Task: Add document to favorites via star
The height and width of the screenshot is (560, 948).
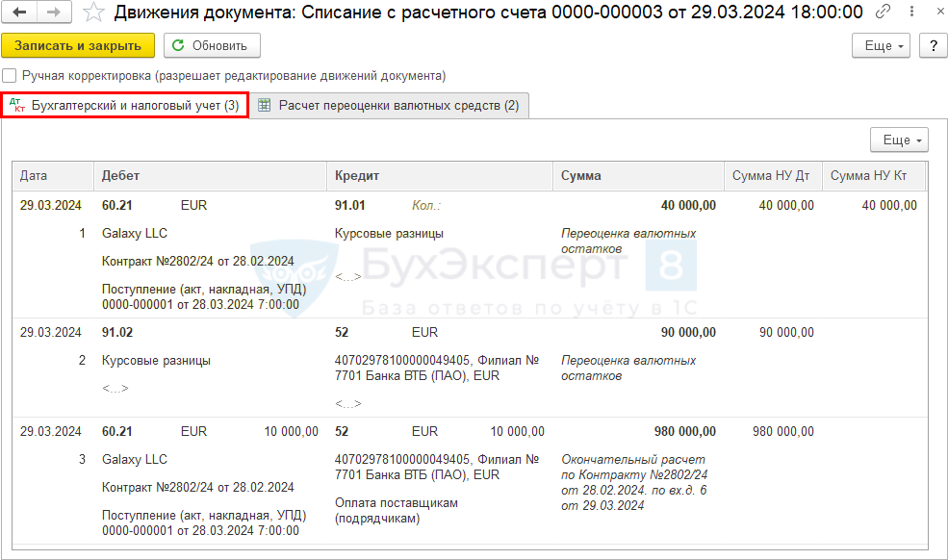Action: coord(92,13)
